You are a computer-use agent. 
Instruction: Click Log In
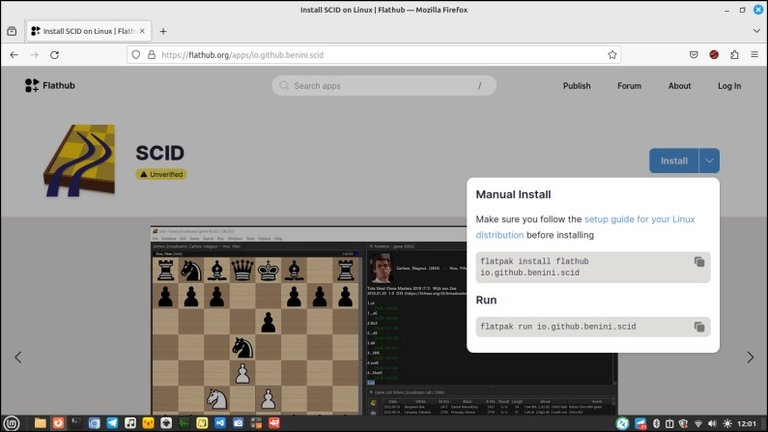click(x=729, y=86)
